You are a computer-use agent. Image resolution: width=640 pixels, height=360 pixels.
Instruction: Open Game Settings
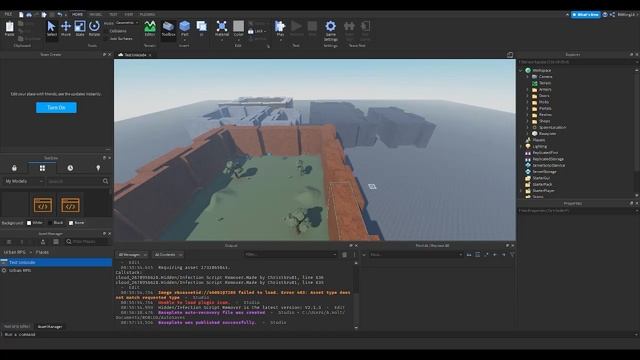(331, 30)
